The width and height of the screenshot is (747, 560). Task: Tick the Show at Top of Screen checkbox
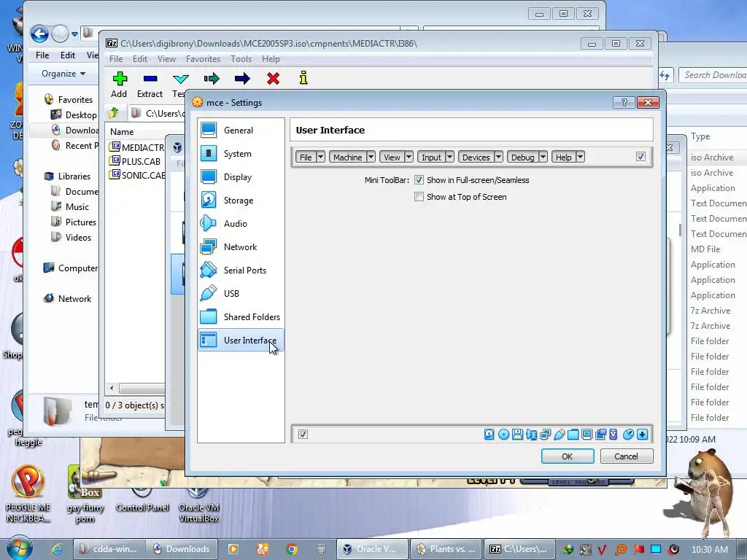click(x=419, y=197)
